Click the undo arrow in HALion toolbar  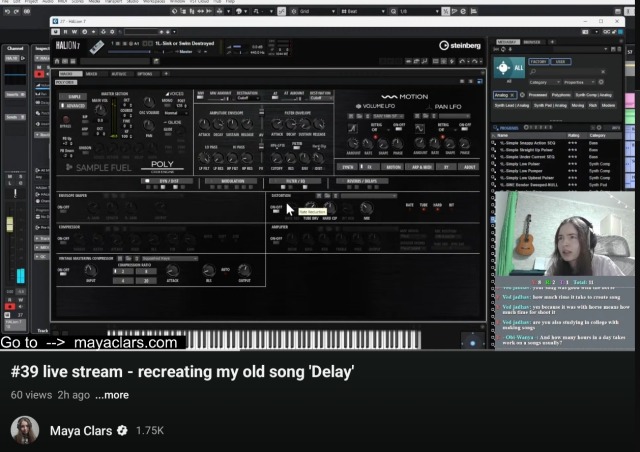pos(462,61)
